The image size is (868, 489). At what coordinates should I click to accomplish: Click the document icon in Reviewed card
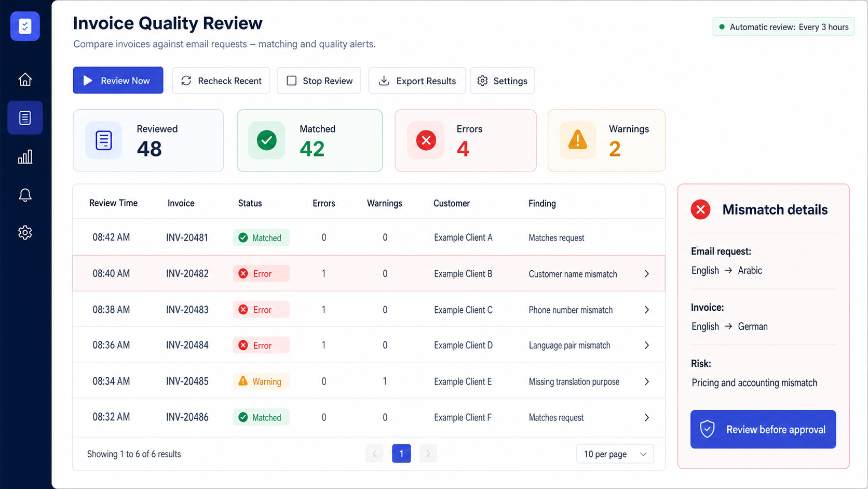pos(104,140)
